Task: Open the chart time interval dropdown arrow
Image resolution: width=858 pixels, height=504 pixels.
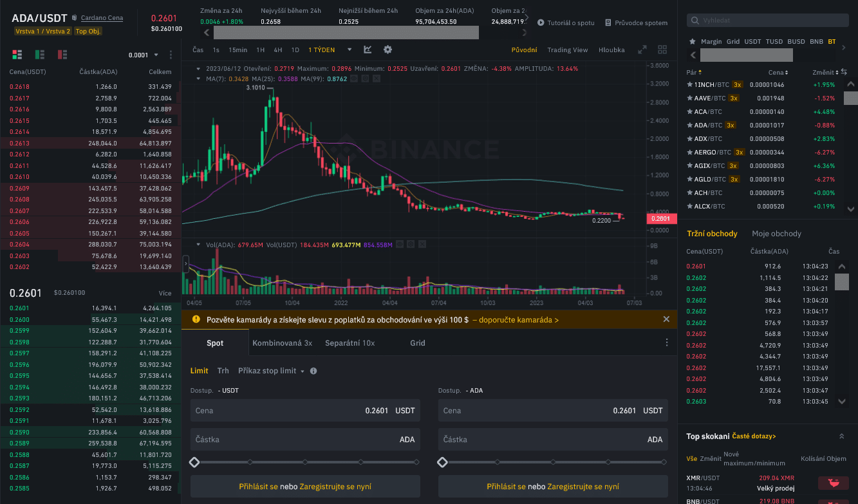Action: 350,50
